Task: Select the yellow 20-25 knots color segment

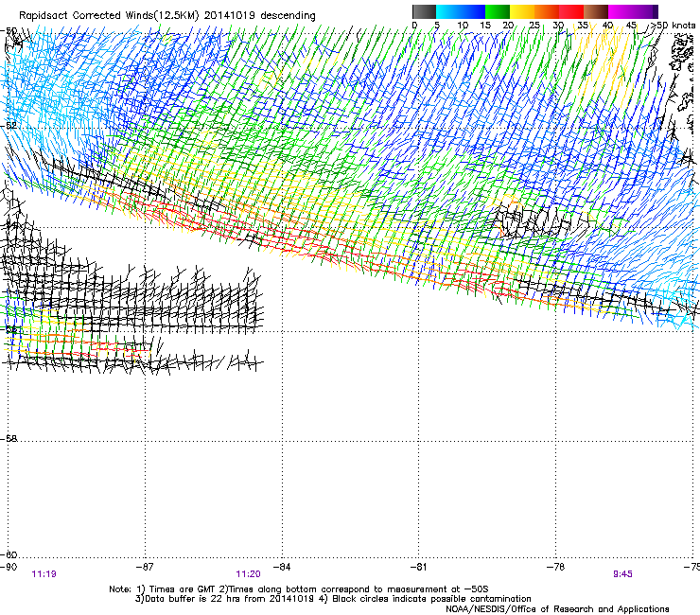Action: pos(522,11)
